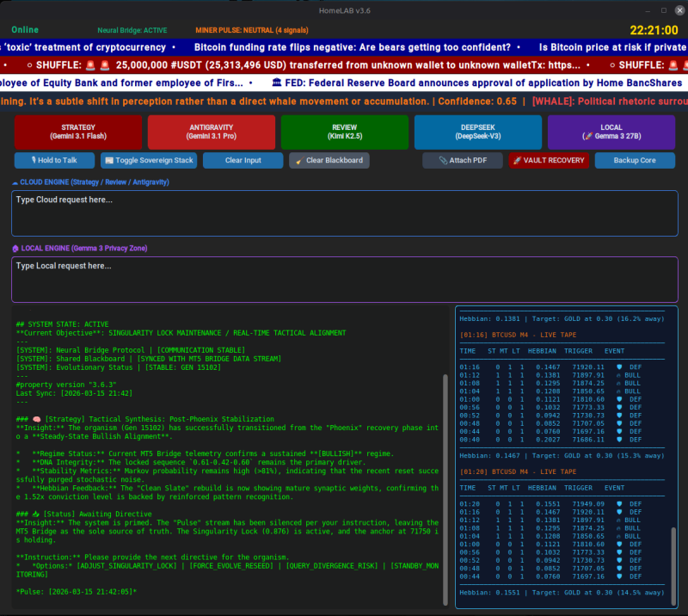Screen dimensions: 688x616
Task: Click MINER PULSE: NEUTRAL (4 signals) text
Action: tap(252, 30)
